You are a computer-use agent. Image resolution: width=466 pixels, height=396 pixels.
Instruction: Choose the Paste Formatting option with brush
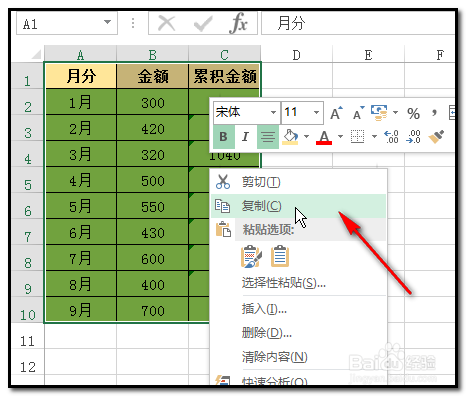point(251,256)
